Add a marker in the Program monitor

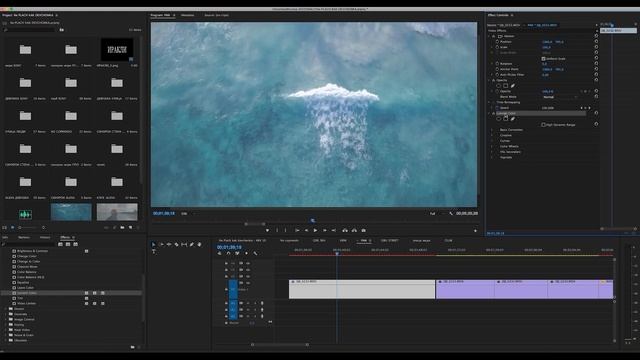pyautogui.click(x=267, y=231)
